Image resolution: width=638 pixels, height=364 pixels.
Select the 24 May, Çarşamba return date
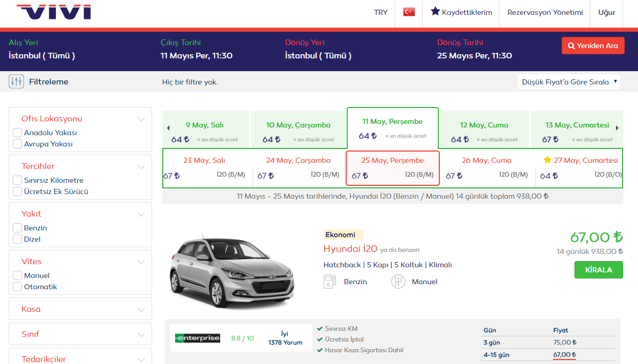click(299, 168)
